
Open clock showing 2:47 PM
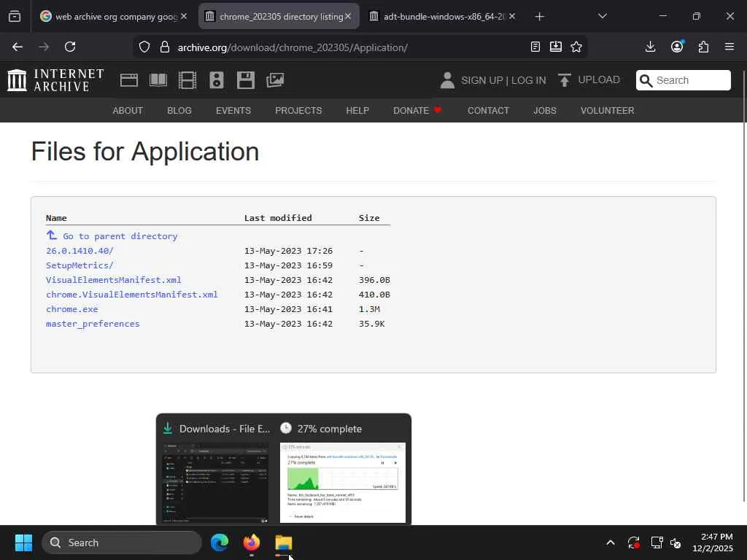tap(712, 542)
